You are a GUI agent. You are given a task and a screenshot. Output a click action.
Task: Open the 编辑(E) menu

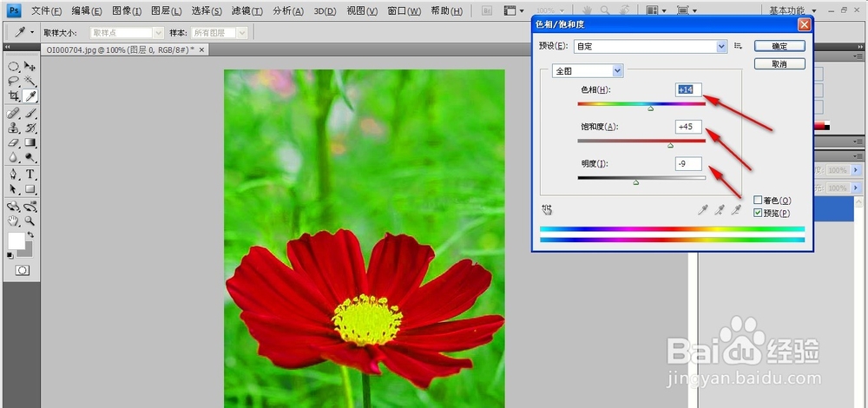[x=87, y=11]
